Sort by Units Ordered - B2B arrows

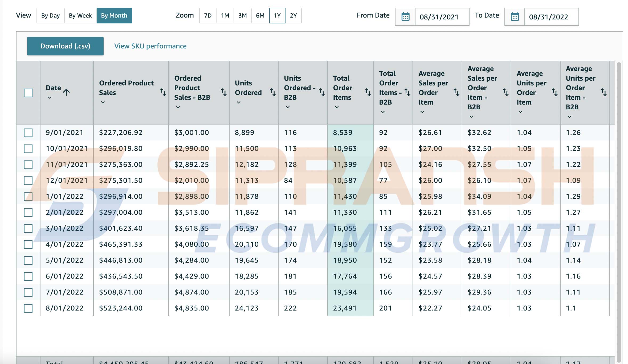click(x=321, y=92)
